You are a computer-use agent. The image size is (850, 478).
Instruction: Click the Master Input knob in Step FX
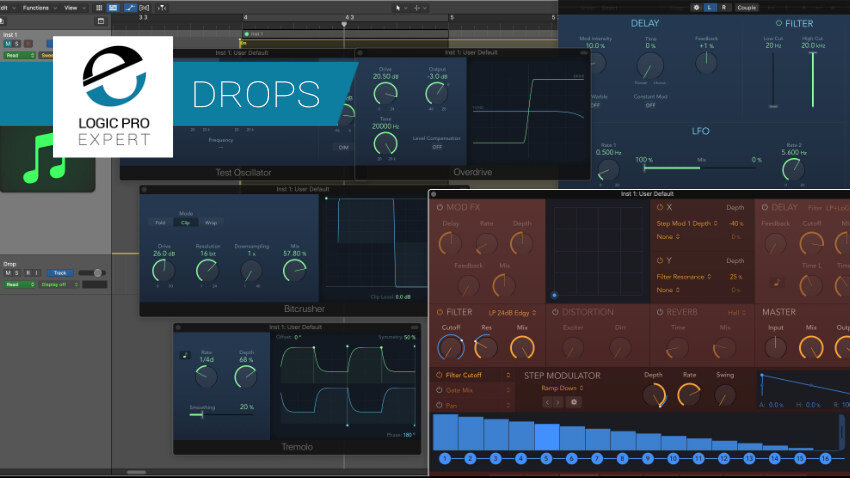[x=775, y=347]
